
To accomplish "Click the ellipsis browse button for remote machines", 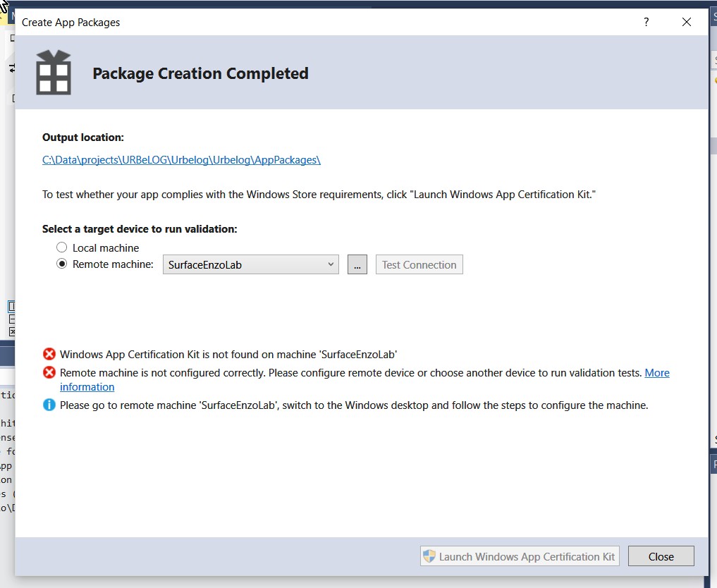I will tap(357, 265).
